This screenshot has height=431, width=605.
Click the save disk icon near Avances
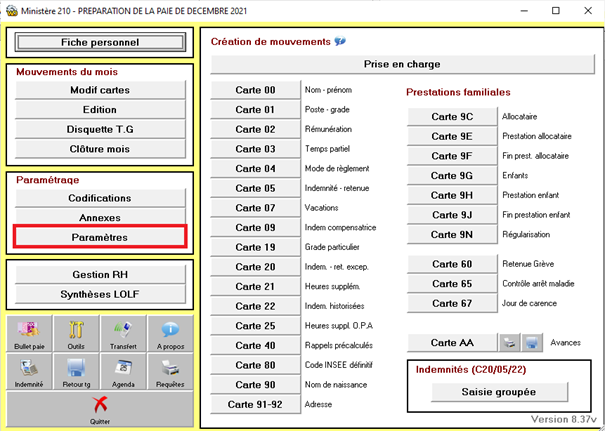click(532, 344)
